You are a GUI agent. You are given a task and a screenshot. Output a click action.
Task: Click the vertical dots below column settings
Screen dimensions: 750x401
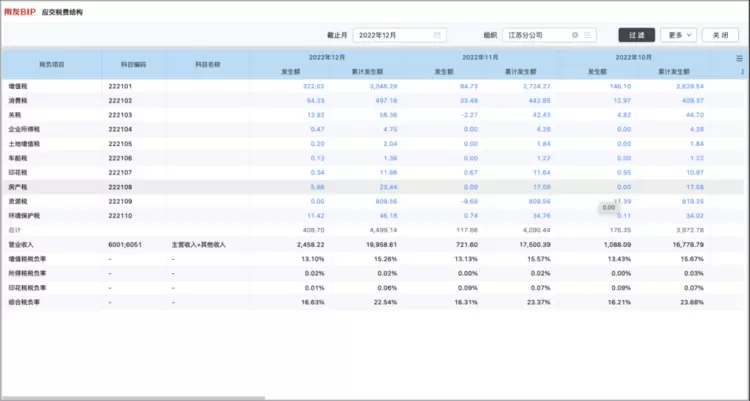coord(741,72)
